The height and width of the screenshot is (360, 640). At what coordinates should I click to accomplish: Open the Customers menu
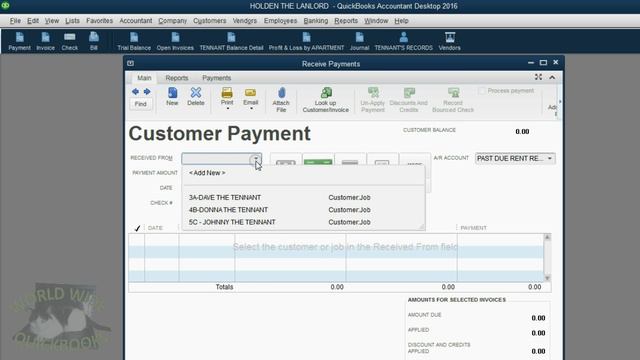click(209, 21)
